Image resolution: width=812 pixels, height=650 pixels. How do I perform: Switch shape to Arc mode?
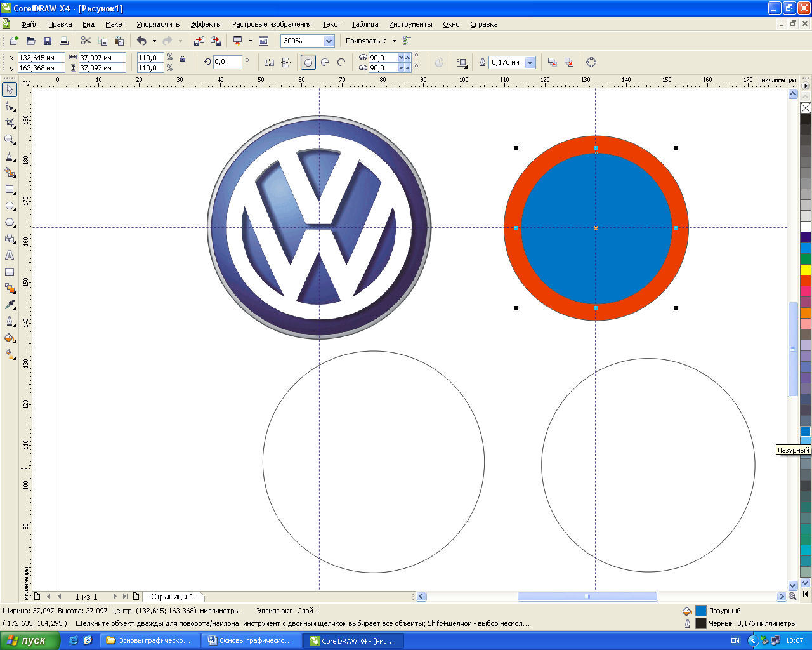[341, 62]
